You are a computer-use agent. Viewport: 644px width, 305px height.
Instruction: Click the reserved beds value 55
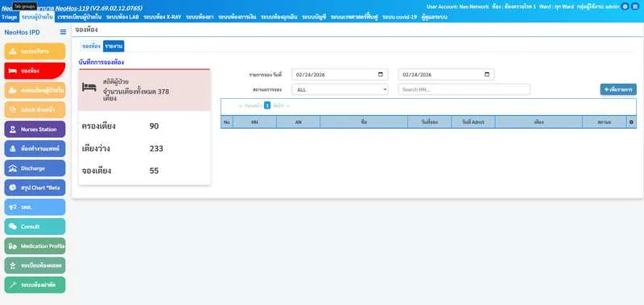154,171
